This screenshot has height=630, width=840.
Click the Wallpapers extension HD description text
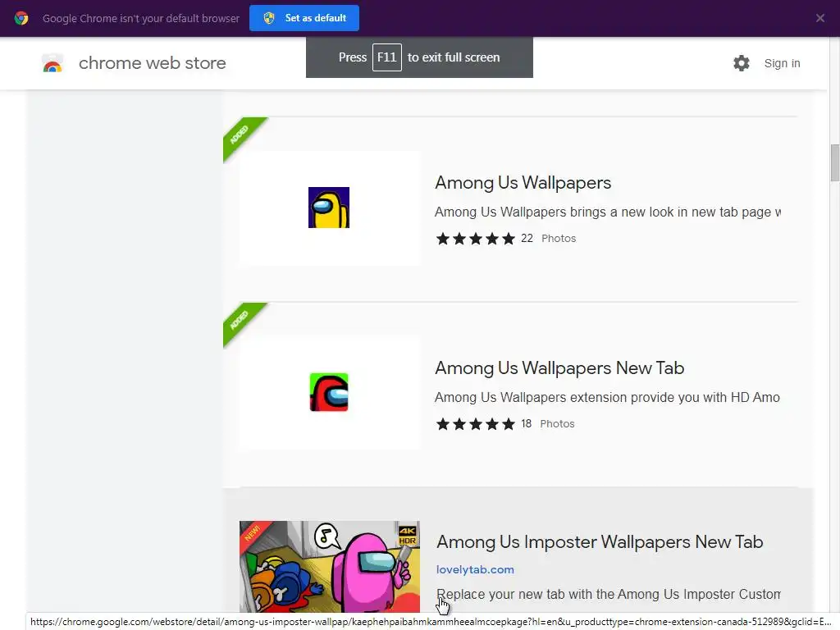(x=607, y=398)
